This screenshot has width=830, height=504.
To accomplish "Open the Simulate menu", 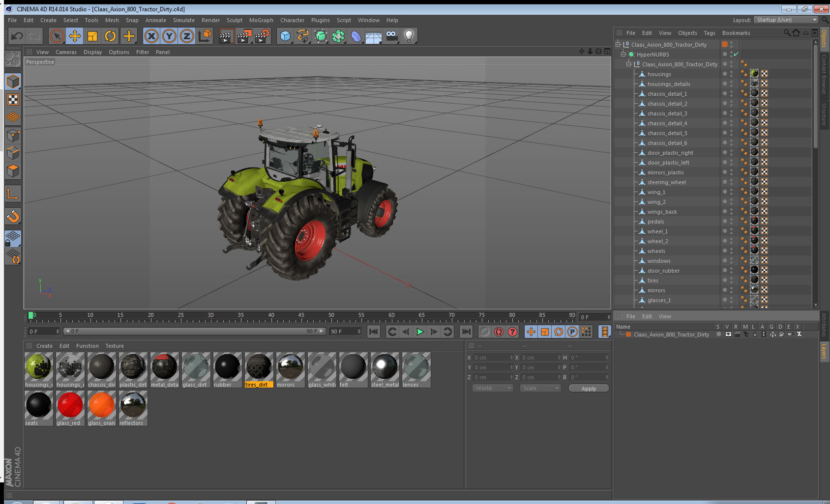I will coord(183,20).
